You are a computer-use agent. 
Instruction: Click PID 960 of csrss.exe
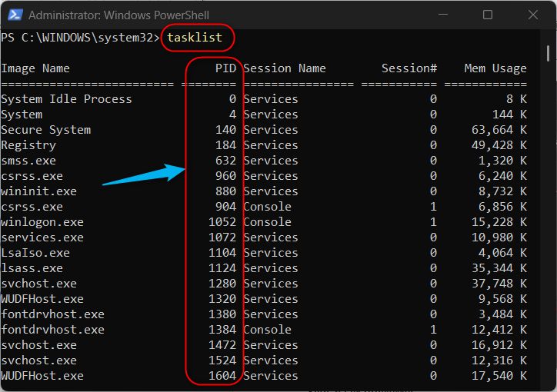pos(225,175)
